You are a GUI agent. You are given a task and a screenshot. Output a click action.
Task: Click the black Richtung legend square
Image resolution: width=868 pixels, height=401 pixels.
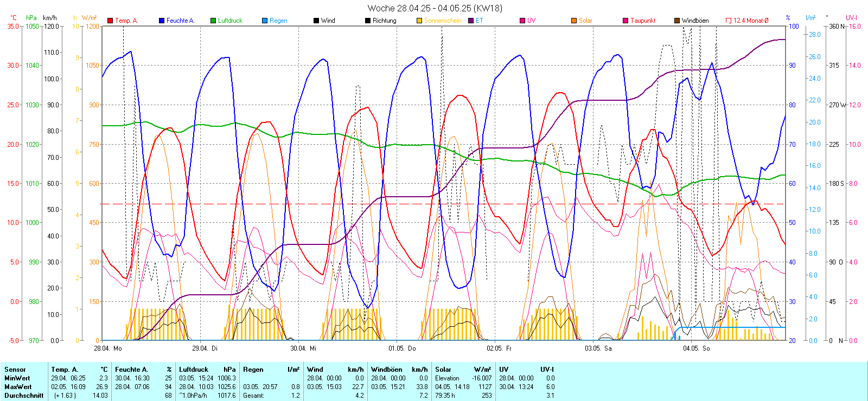tap(368, 21)
